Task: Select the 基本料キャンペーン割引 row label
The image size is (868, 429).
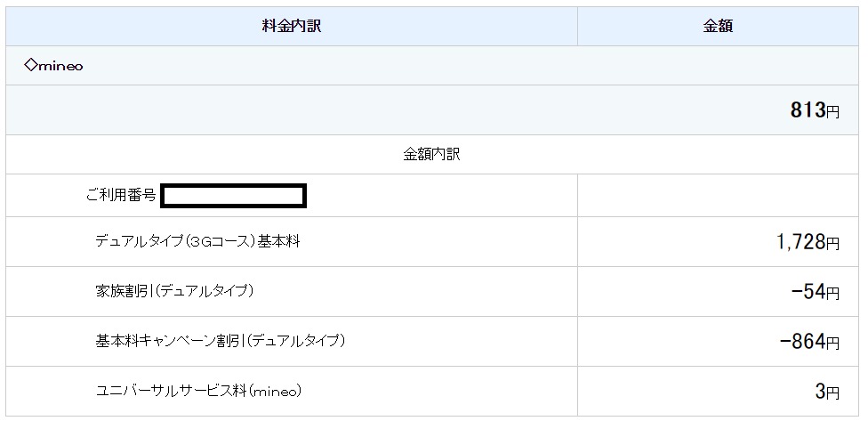Action: pos(220,341)
